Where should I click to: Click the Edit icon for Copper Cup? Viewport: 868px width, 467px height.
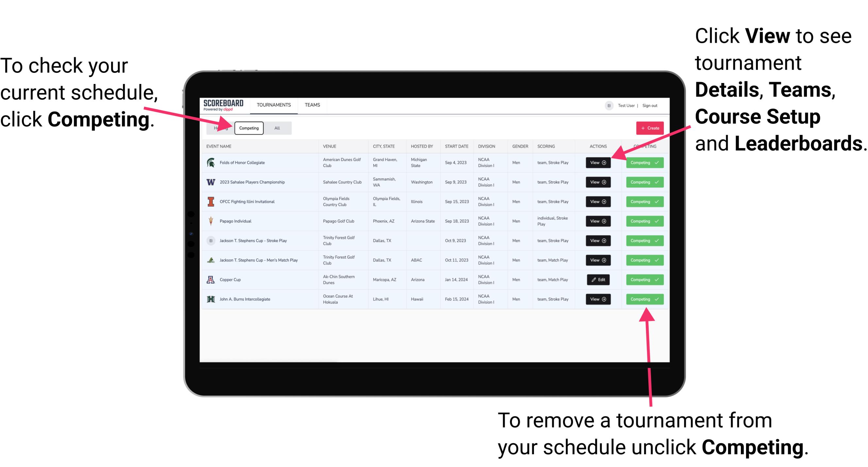[597, 279]
